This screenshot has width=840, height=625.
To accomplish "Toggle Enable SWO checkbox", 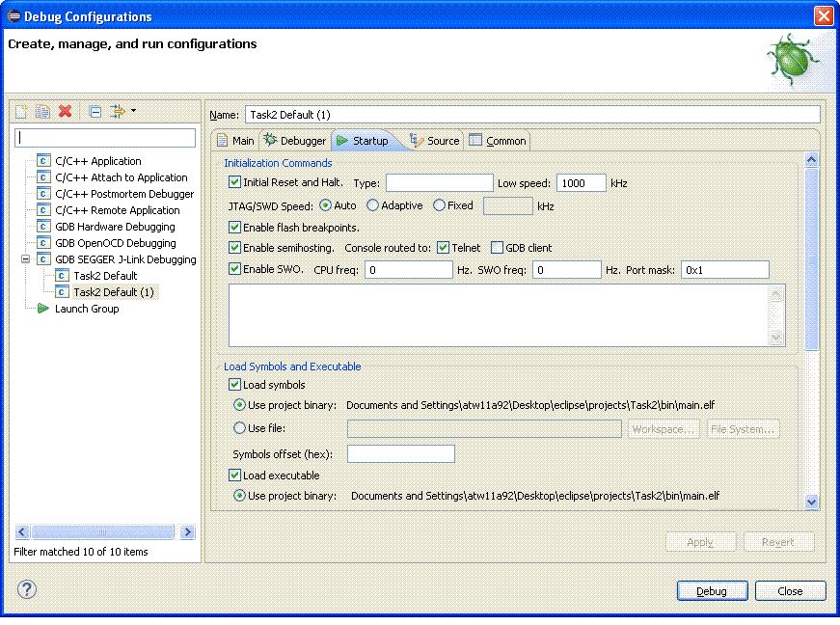I will click(234, 269).
